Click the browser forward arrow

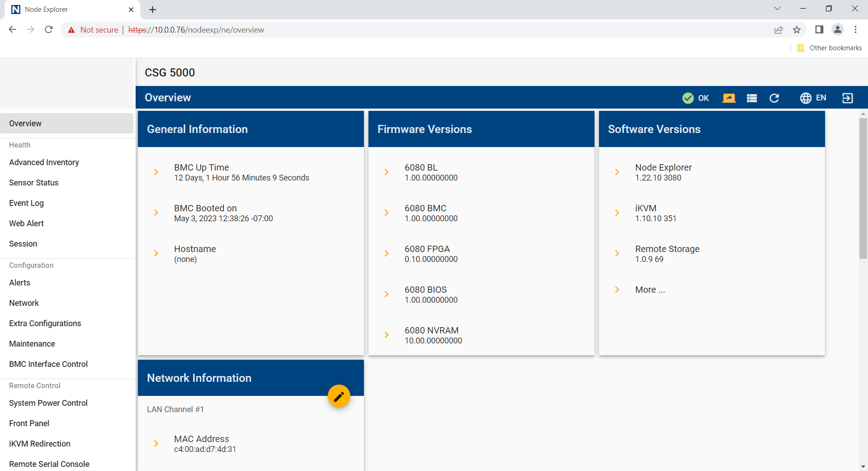30,29
